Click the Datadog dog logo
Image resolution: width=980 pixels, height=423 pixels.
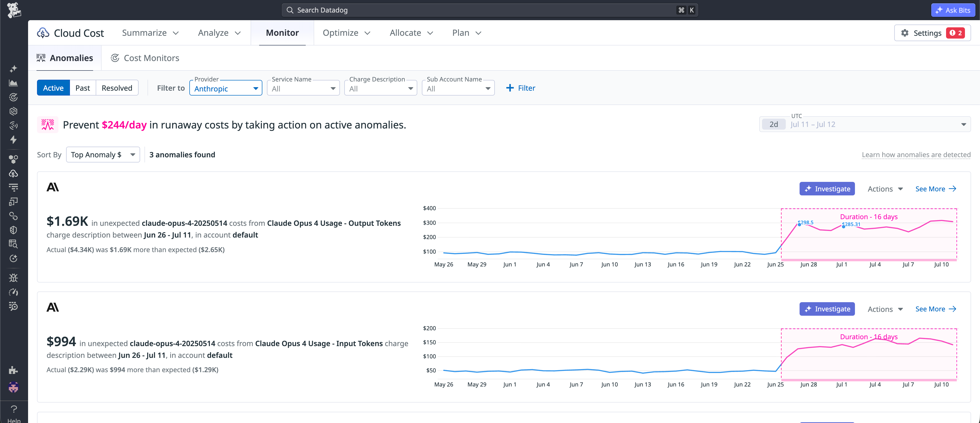pyautogui.click(x=14, y=10)
